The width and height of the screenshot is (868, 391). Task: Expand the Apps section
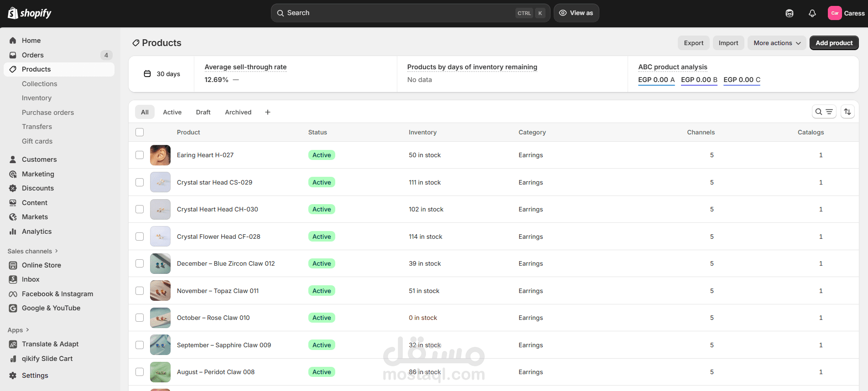click(x=18, y=330)
